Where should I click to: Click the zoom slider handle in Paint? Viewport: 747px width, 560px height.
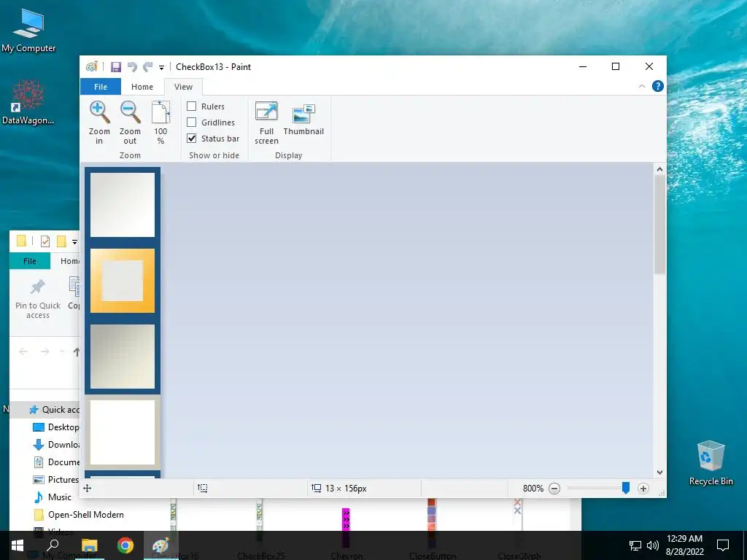pos(626,488)
